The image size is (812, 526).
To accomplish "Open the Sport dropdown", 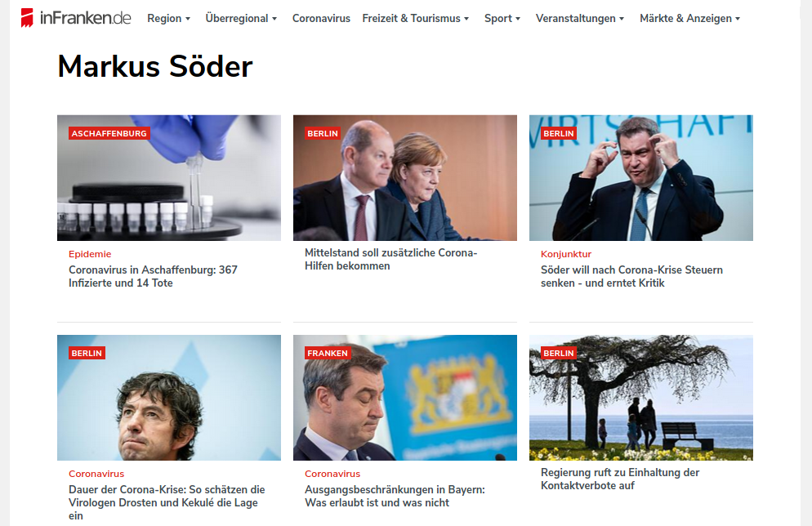I will 502,19.
